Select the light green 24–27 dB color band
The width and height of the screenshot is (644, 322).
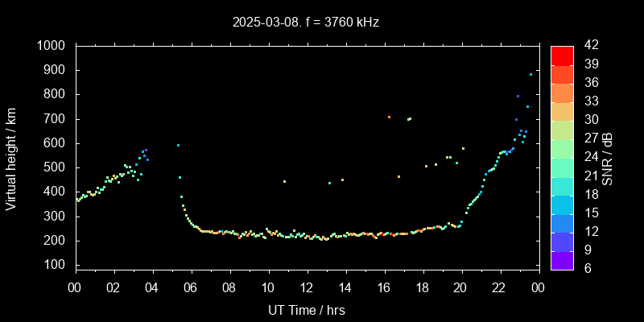pos(562,148)
